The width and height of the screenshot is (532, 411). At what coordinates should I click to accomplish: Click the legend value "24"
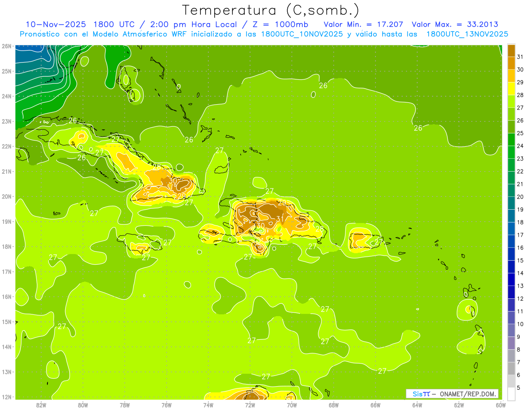click(x=520, y=146)
